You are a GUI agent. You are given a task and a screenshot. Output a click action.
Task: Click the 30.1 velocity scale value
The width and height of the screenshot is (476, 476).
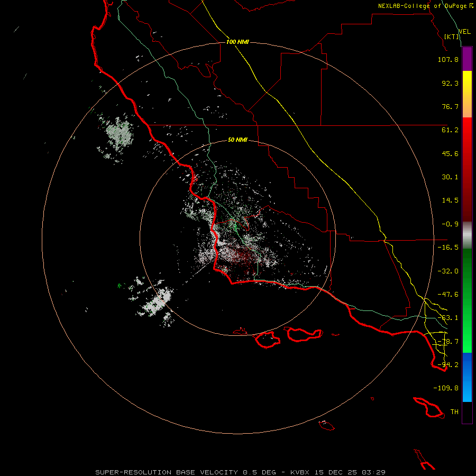450,177
